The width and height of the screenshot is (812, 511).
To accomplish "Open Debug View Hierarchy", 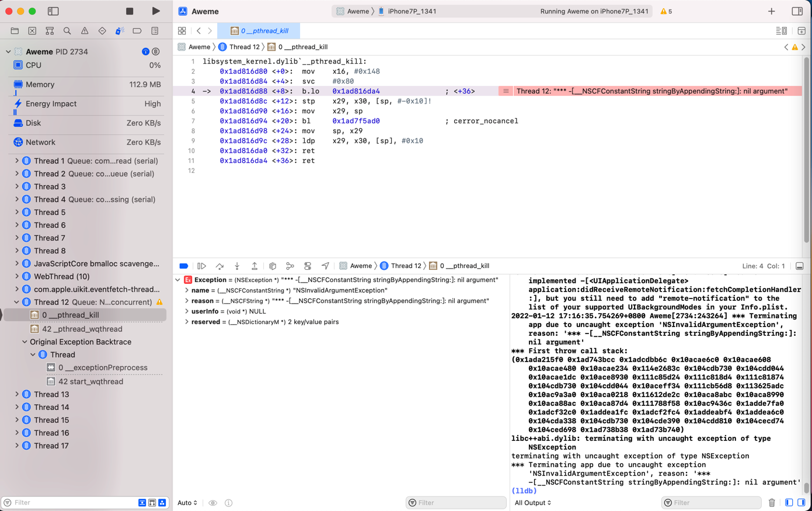I will pos(273,266).
